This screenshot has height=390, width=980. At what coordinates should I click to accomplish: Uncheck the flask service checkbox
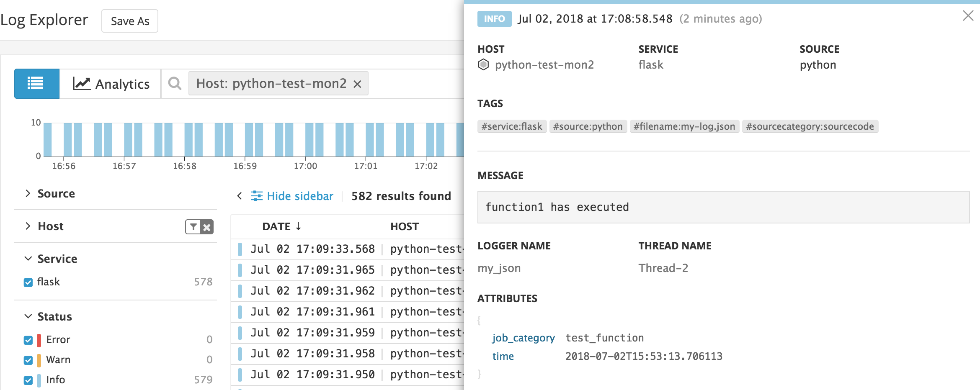tap(28, 282)
